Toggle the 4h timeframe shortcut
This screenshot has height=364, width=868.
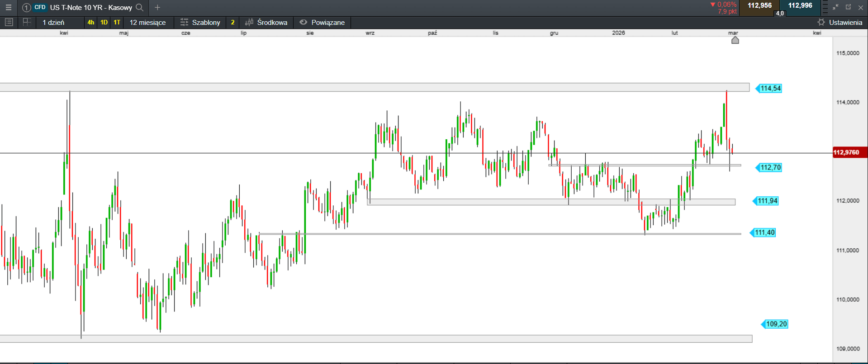point(91,22)
